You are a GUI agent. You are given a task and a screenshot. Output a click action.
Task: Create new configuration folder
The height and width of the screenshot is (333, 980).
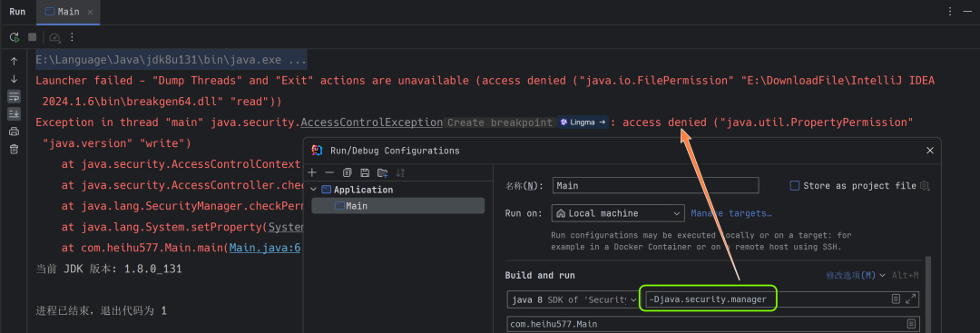point(383,172)
